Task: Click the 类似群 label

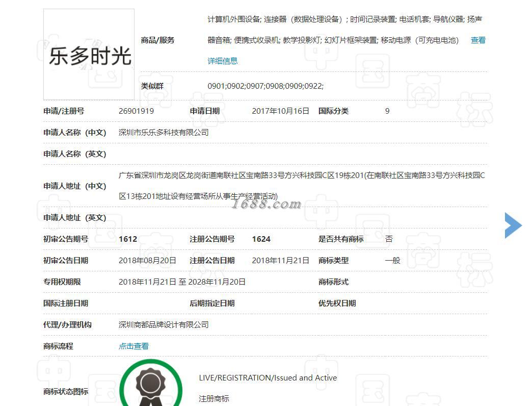Action: point(152,86)
